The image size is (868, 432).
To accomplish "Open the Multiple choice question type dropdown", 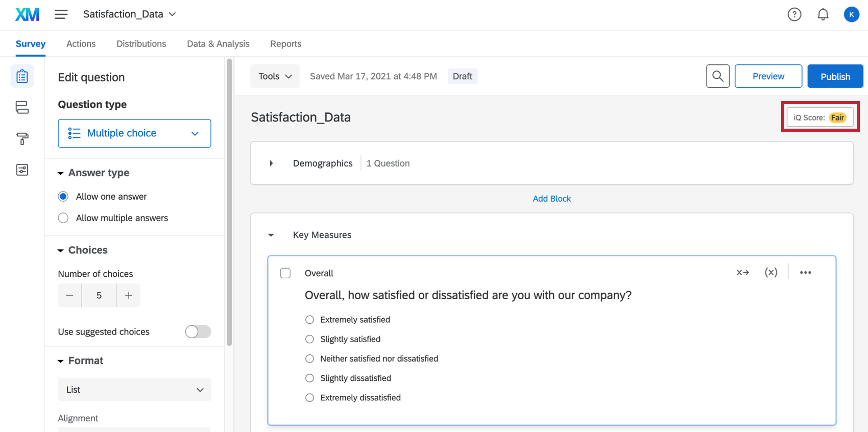I will pyautogui.click(x=134, y=133).
